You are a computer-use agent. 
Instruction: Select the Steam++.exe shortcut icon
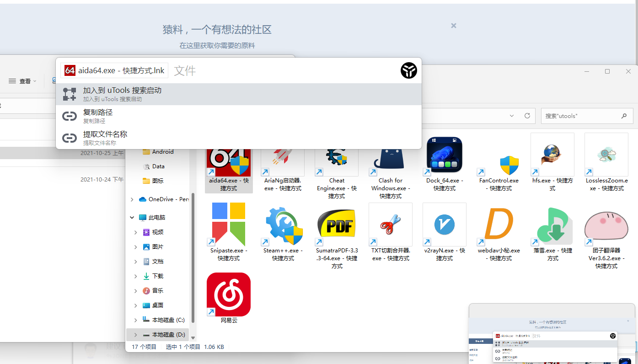(283, 225)
